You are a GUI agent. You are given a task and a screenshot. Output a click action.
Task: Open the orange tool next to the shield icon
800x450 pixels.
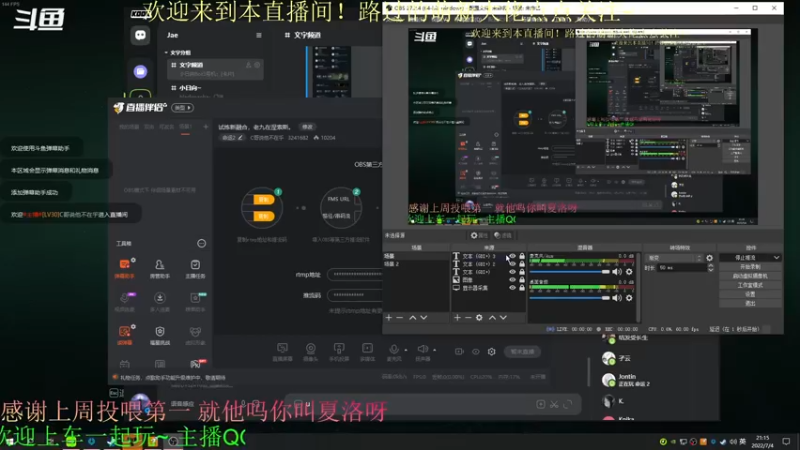tap(124, 335)
